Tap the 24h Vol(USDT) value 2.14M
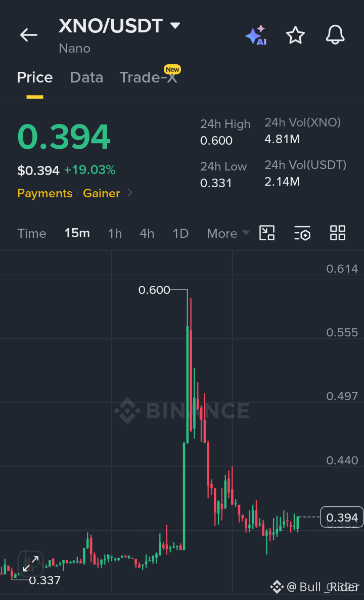364x600 pixels. tap(282, 182)
